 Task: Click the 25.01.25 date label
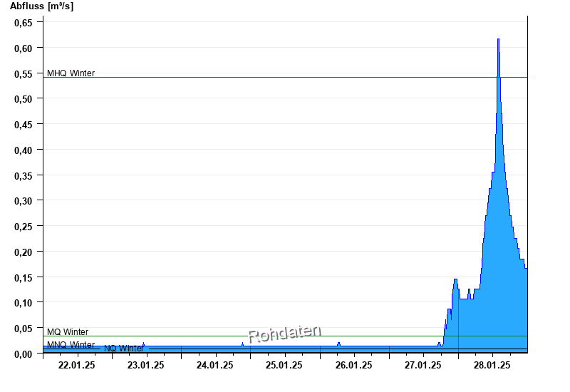[x=284, y=366]
